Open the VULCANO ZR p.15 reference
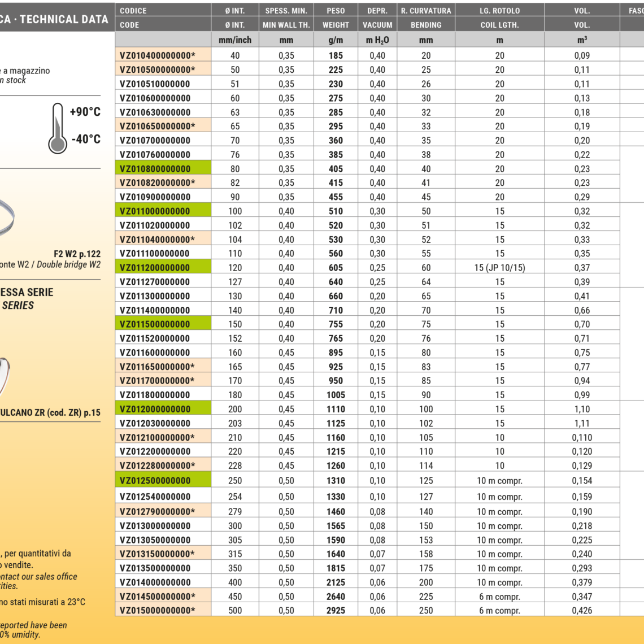The height and width of the screenshot is (644, 644). pyautogui.click(x=51, y=412)
